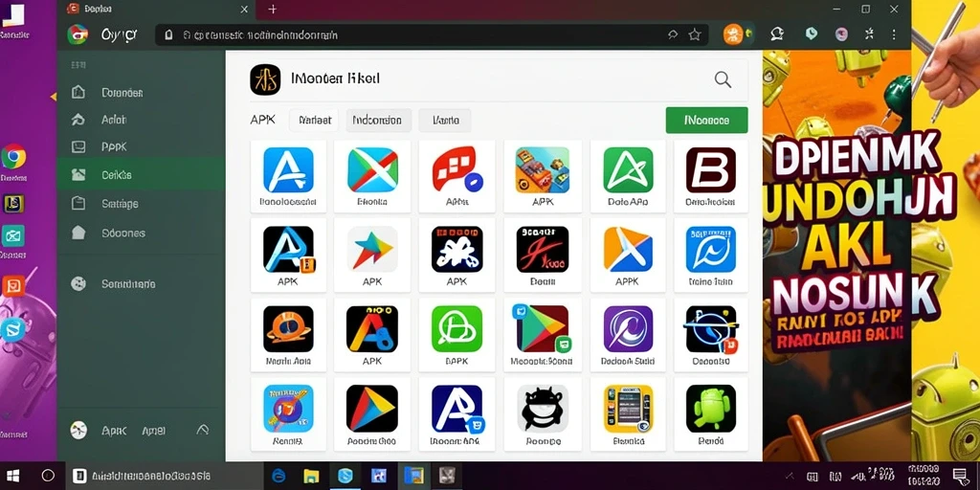
Task: Open the black icon with white splat
Action: coord(457,250)
